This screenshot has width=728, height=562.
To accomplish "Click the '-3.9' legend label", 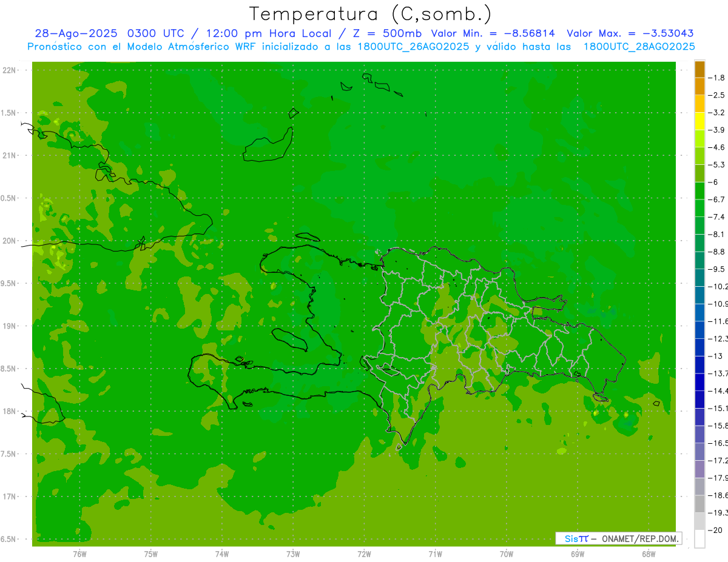I will point(717,130).
